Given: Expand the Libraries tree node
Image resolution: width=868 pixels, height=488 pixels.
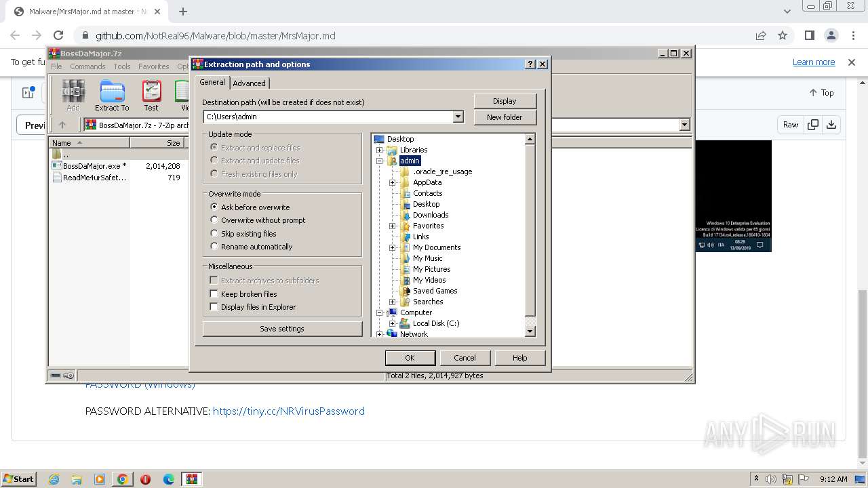Looking at the screenshot, I should (x=380, y=150).
